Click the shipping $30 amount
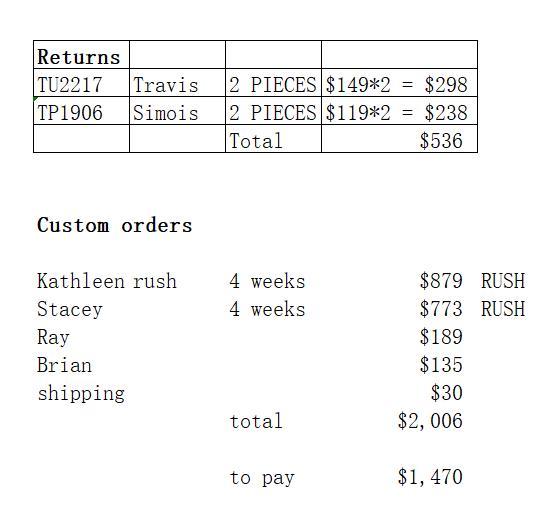Screen dimensions: 551x522 click(447, 393)
